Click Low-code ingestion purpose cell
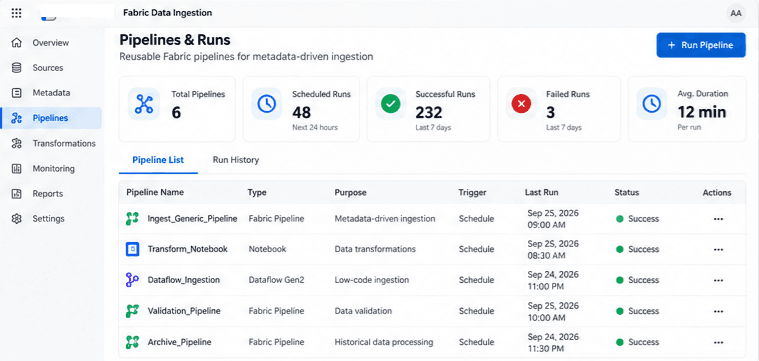Screen dimensions: 759x361 point(372,280)
